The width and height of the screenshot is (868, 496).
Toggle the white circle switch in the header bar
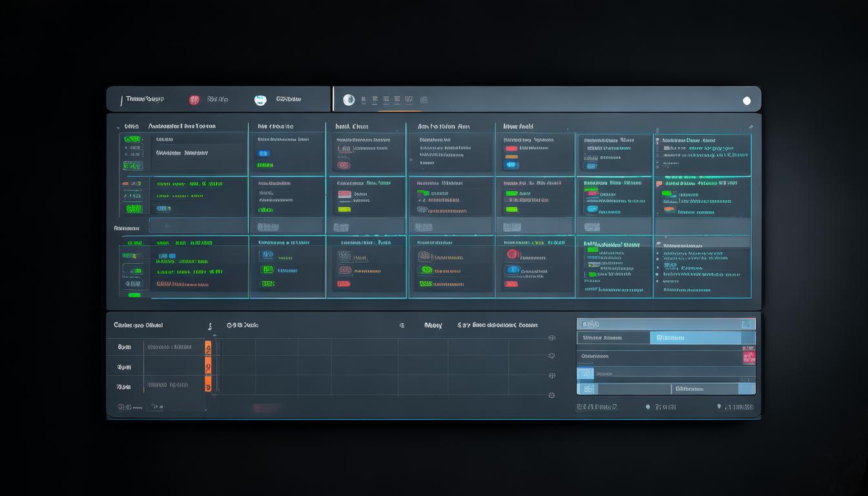pyautogui.click(x=747, y=100)
